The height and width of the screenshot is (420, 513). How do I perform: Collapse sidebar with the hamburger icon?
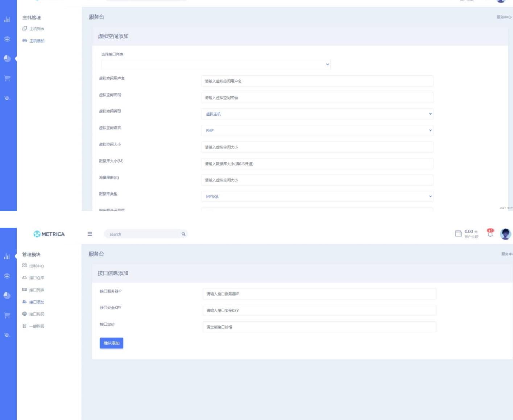90,234
